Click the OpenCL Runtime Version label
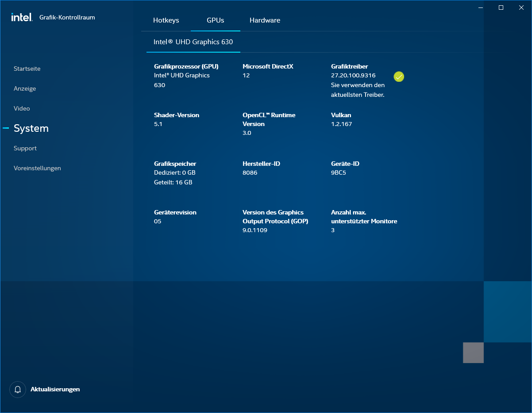The height and width of the screenshot is (413, 532). [269, 119]
